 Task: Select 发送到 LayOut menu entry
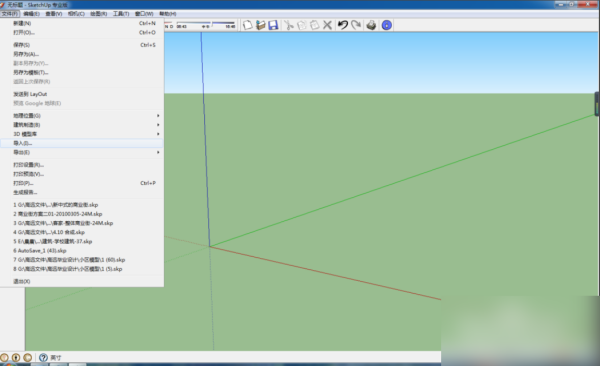pos(82,94)
